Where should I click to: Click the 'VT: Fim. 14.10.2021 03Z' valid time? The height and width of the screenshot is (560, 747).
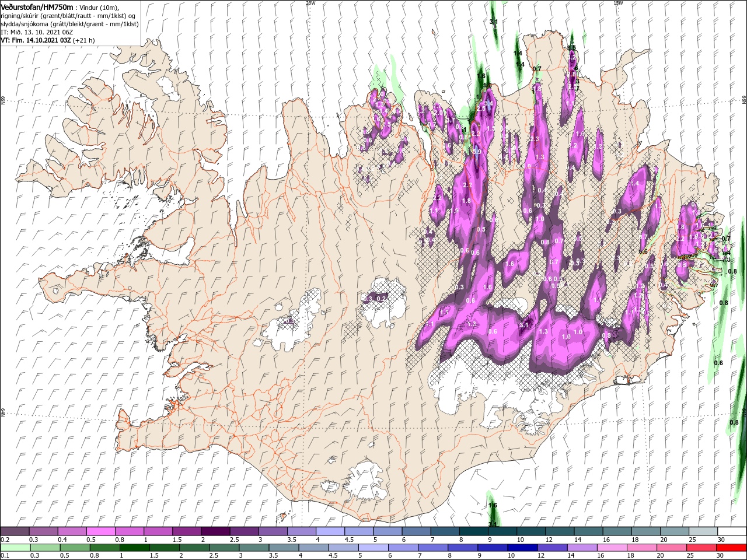(36, 40)
